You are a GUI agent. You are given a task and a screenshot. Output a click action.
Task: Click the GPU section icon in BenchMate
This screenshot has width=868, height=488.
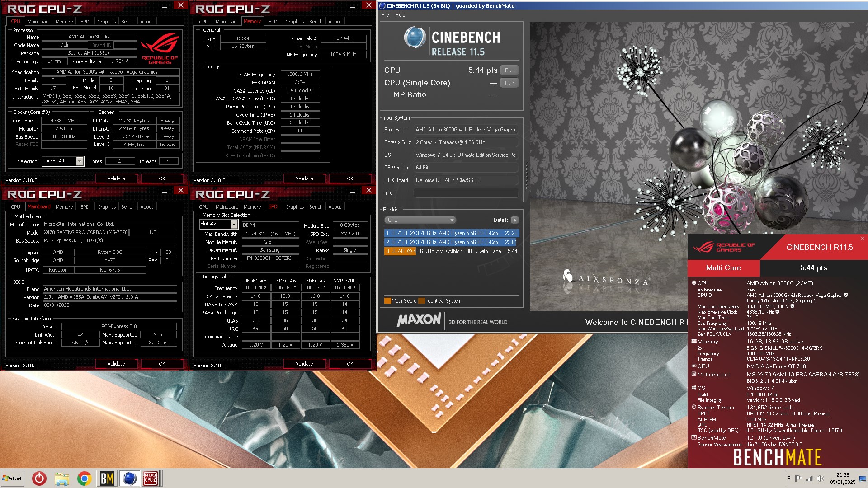coord(694,366)
